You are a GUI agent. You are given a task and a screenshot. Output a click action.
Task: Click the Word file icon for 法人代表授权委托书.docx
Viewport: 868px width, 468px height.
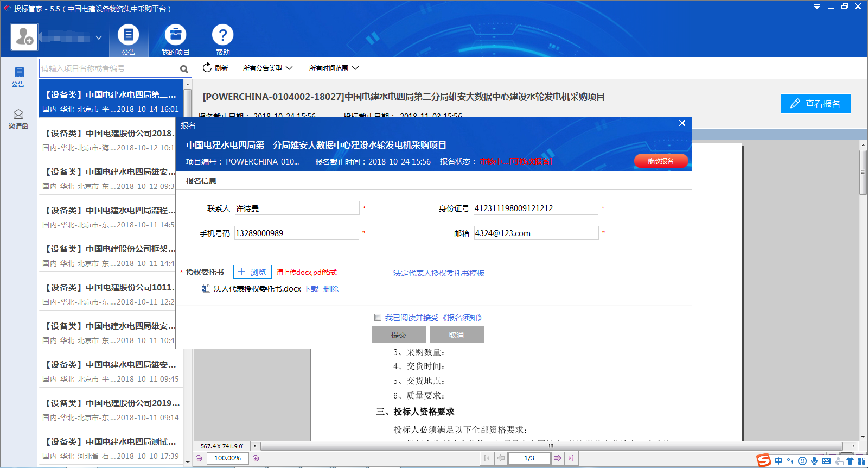206,289
